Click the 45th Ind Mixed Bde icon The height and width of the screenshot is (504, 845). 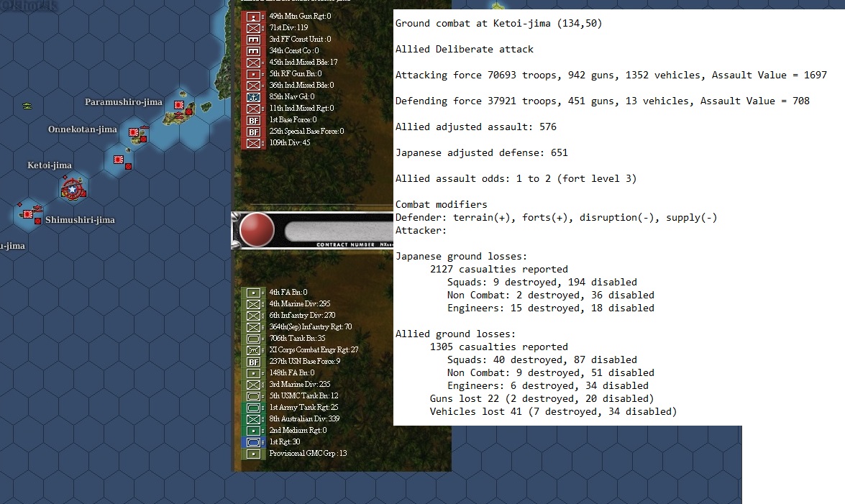(x=253, y=63)
